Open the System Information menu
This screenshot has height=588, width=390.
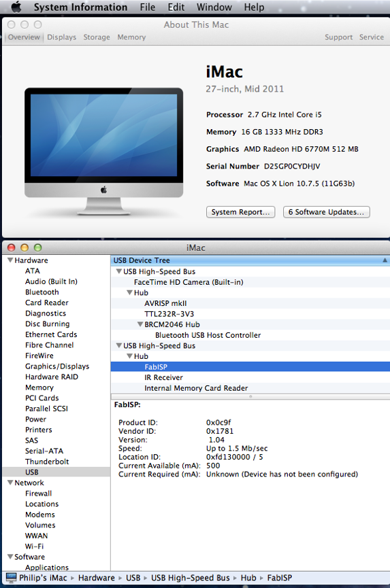click(x=80, y=7)
